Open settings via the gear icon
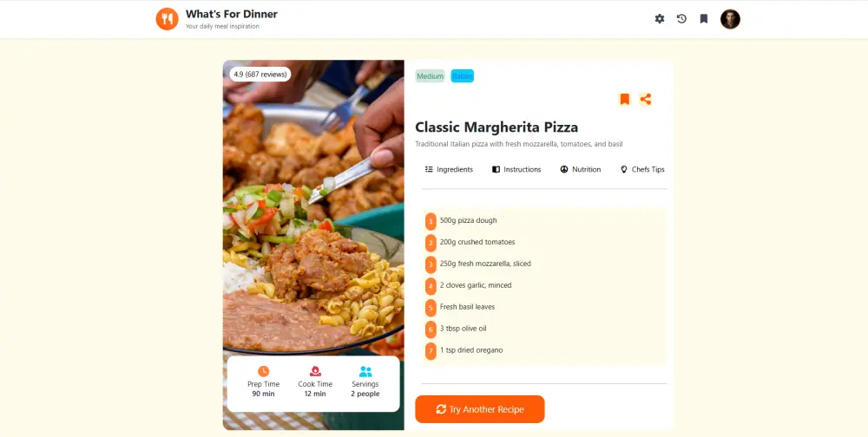The height and width of the screenshot is (437, 868). [x=660, y=19]
